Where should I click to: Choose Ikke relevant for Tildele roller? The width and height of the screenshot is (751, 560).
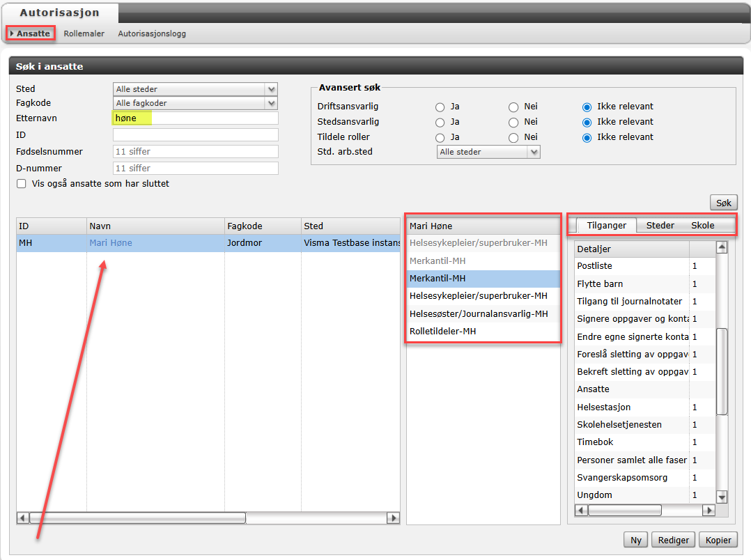pos(587,137)
